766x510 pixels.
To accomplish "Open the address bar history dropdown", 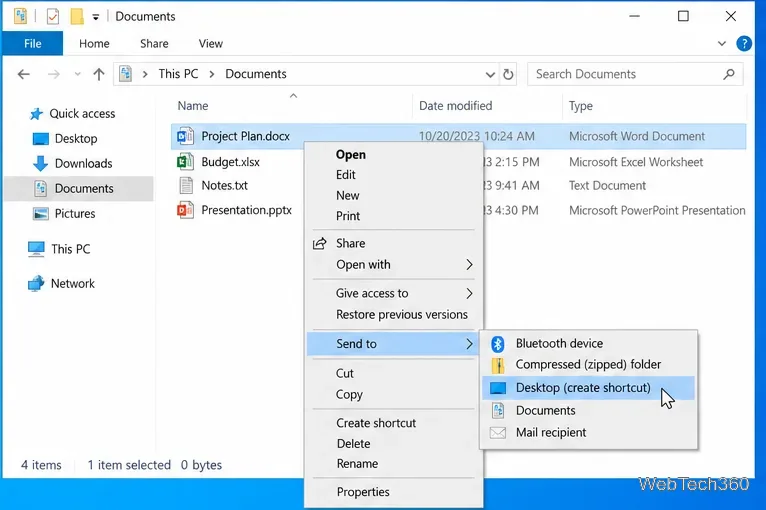I will tap(490, 75).
